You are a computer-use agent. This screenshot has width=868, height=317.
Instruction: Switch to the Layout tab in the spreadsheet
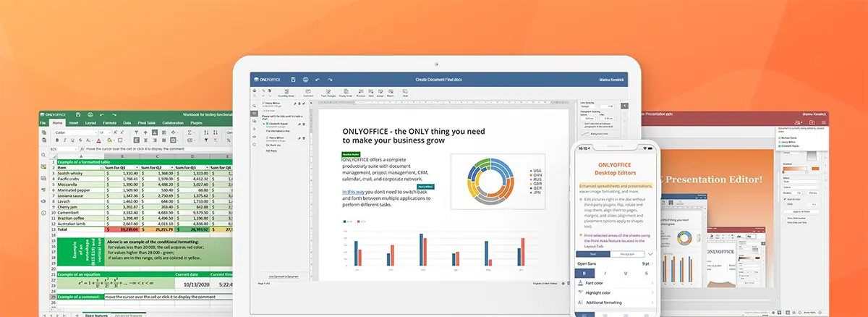[x=90, y=123]
